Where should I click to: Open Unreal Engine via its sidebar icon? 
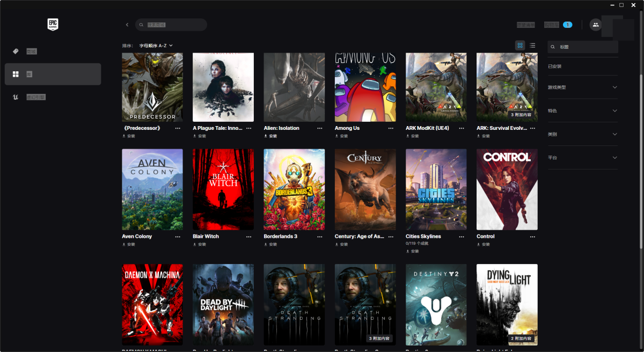tap(16, 97)
